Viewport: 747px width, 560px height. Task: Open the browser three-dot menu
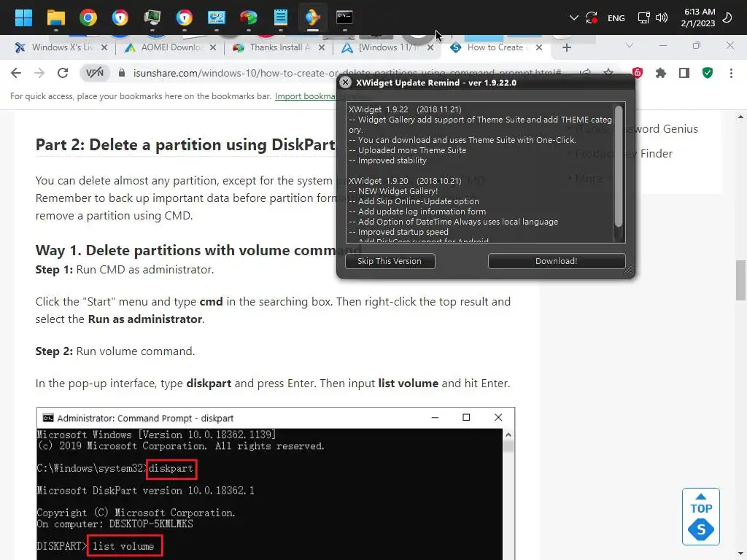[731, 74]
